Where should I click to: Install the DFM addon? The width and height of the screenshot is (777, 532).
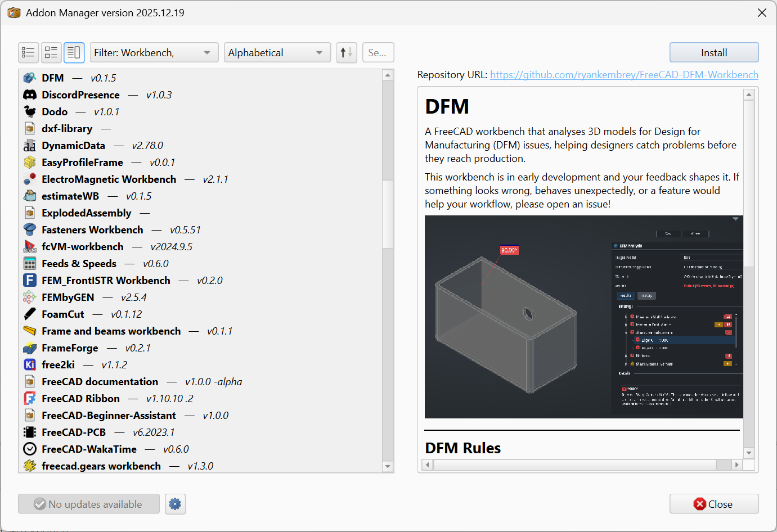point(714,52)
